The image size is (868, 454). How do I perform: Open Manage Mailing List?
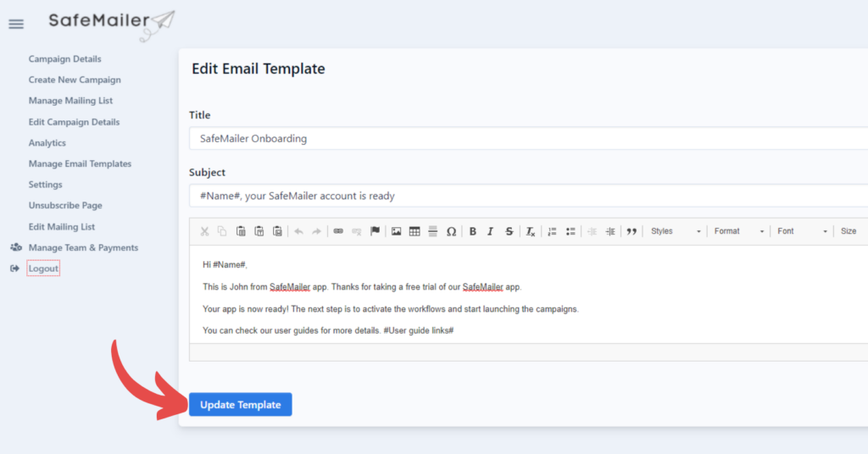pyautogui.click(x=71, y=101)
